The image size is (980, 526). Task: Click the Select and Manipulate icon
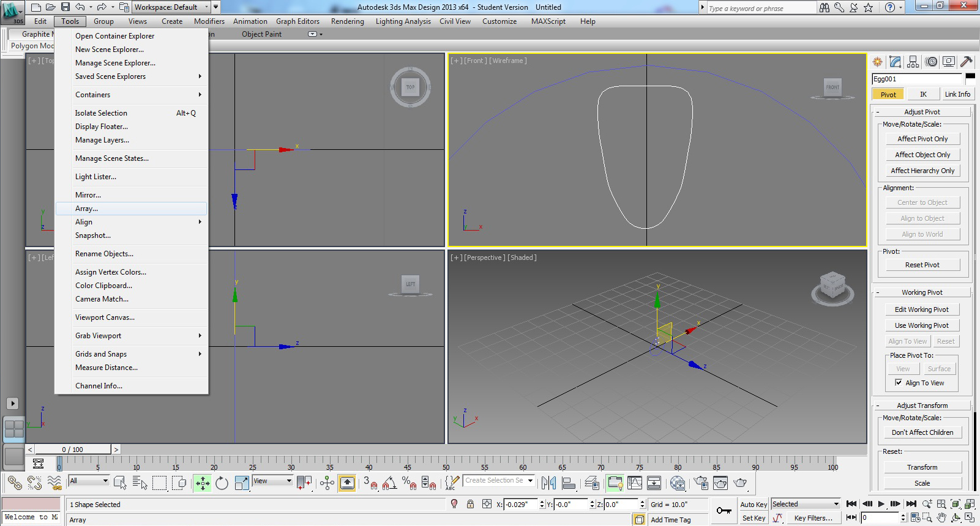(327, 483)
